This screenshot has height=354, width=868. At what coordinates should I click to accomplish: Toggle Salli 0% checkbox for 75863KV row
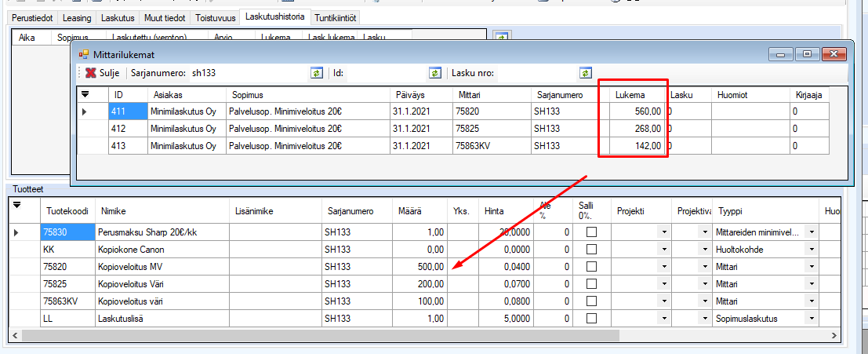tap(591, 301)
